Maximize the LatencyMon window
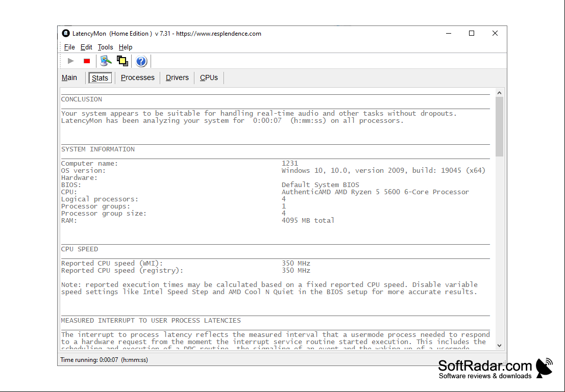This screenshot has width=565, height=392. coord(471,34)
